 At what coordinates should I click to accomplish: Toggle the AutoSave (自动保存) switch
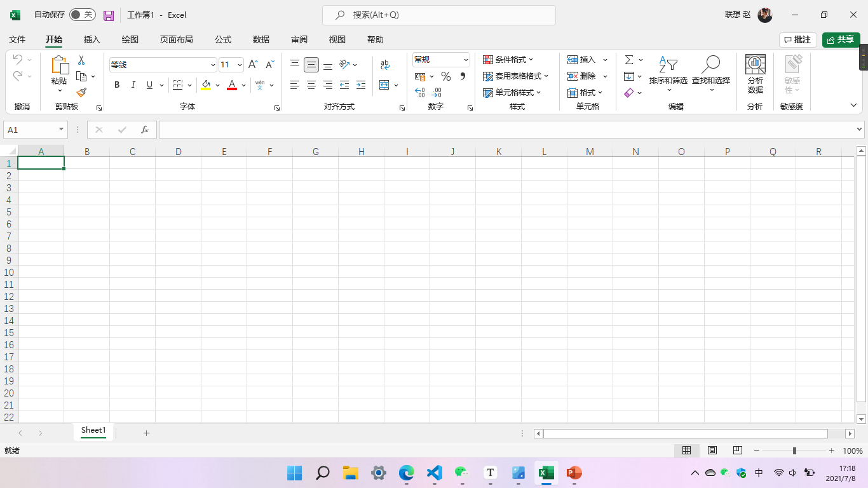click(x=83, y=15)
